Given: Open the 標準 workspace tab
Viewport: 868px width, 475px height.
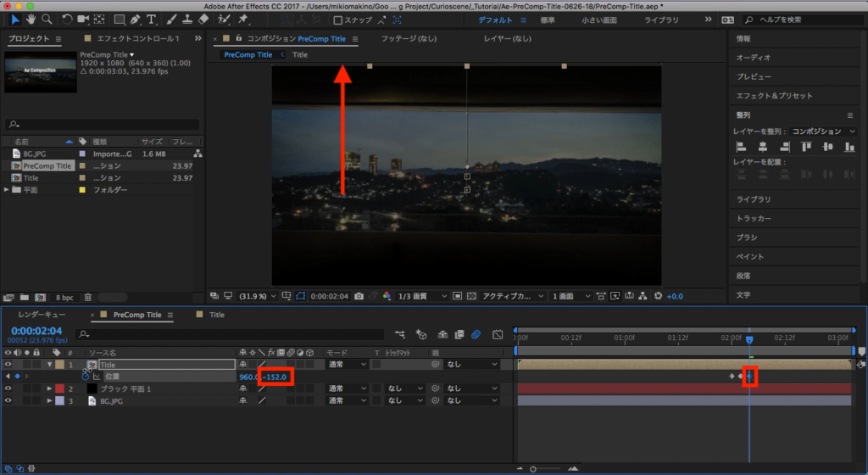Looking at the screenshot, I should click(x=548, y=20).
